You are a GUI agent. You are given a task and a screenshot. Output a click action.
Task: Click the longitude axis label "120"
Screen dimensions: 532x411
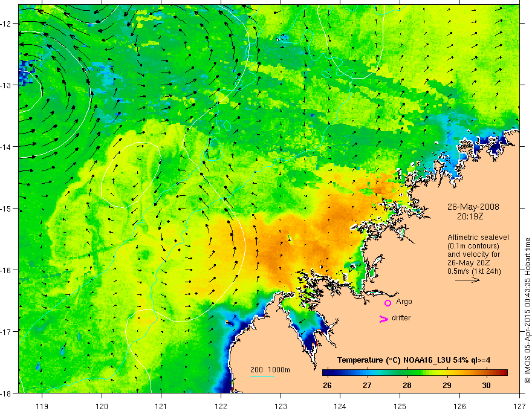point(102,406)
